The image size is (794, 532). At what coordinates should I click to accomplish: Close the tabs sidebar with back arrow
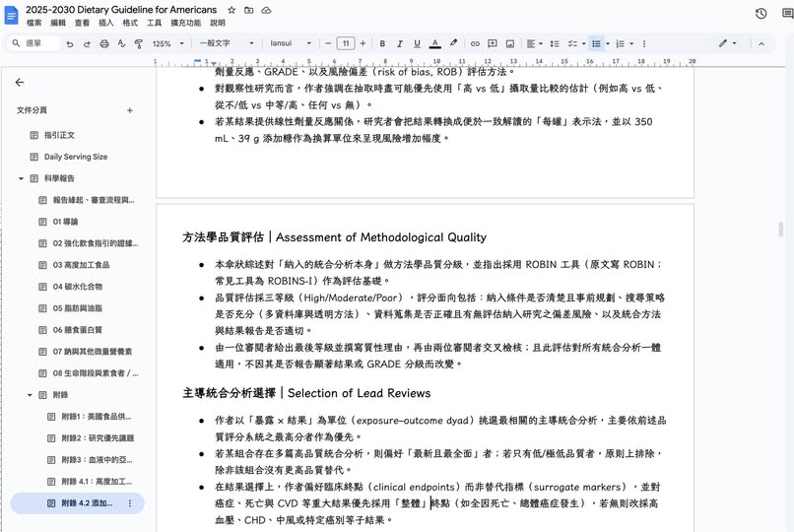[x=20, y=83]
